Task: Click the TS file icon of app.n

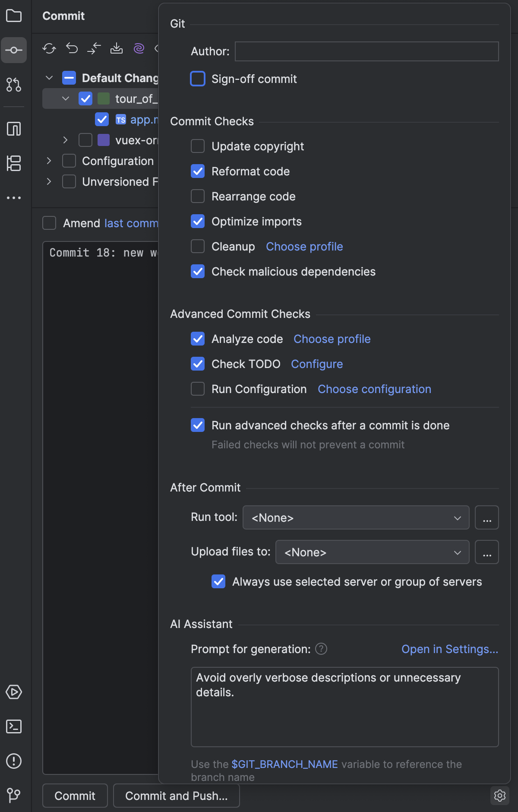Action: click(x=121, y=120)
